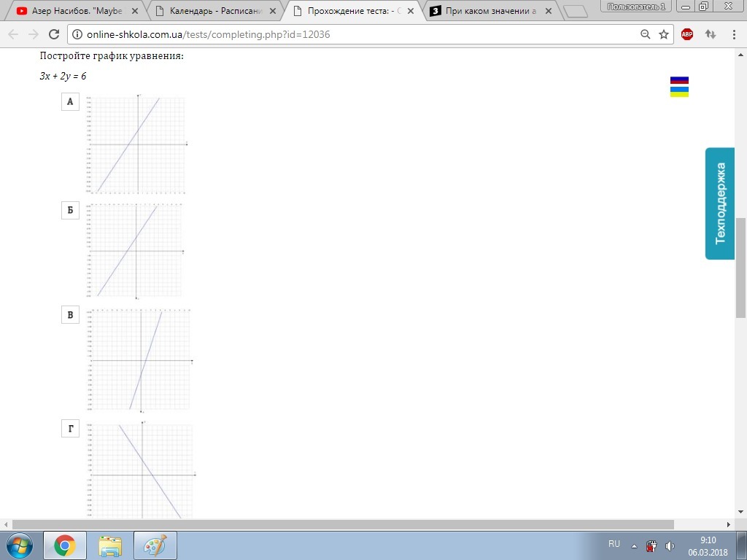Reload the current page
This screenshot has height=560, width=747.
[54, 34]
